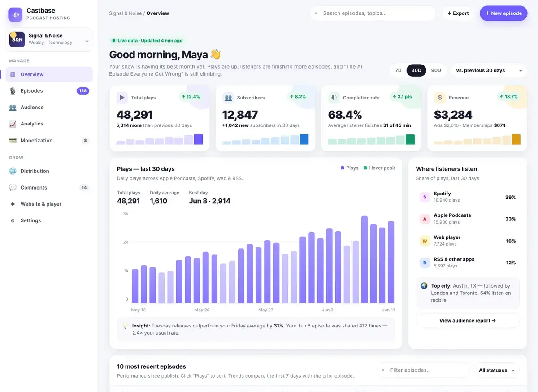Go to the Audience section

coord(49,108)
